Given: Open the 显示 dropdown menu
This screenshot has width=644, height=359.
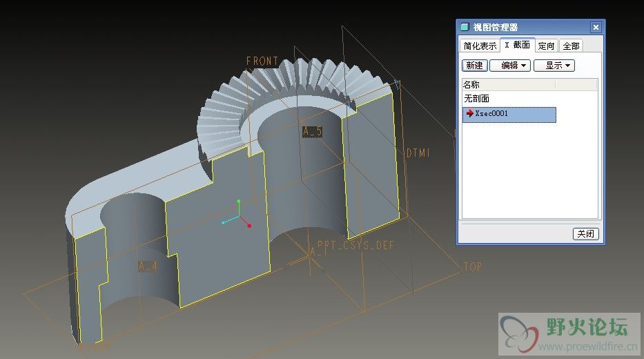Looking at the screenshot, I should coord(554,66).
